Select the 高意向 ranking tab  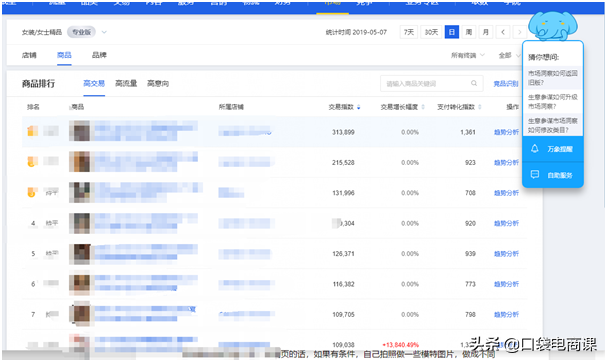click(x=158, y=84)
